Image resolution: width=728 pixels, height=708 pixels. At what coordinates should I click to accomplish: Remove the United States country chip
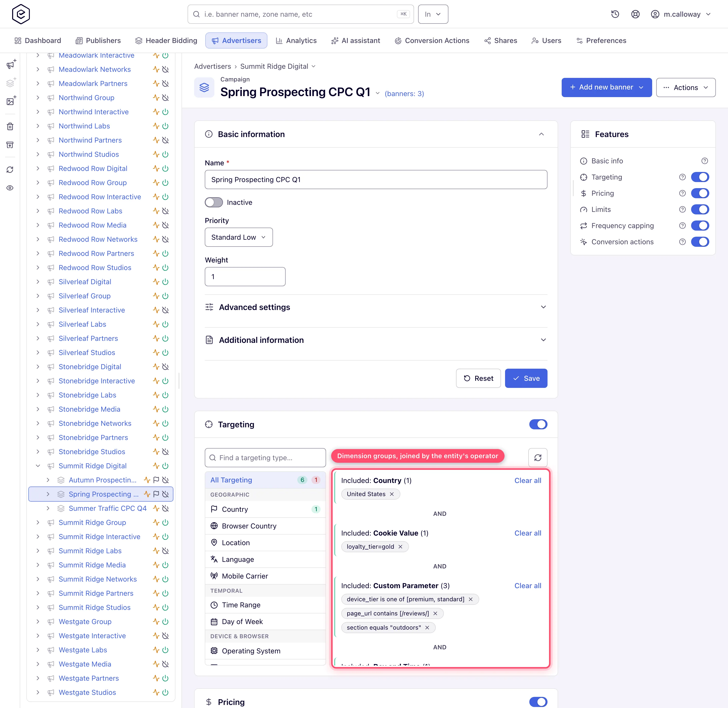392,494
